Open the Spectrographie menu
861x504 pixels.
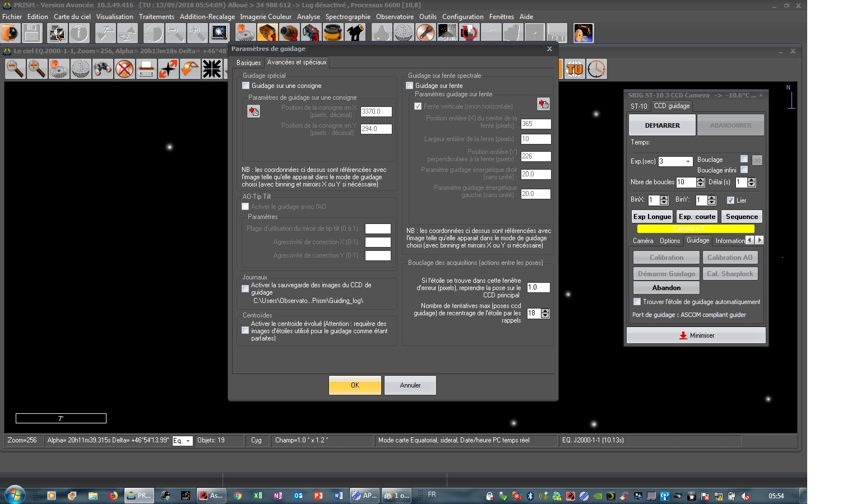(x=348, y=17)
